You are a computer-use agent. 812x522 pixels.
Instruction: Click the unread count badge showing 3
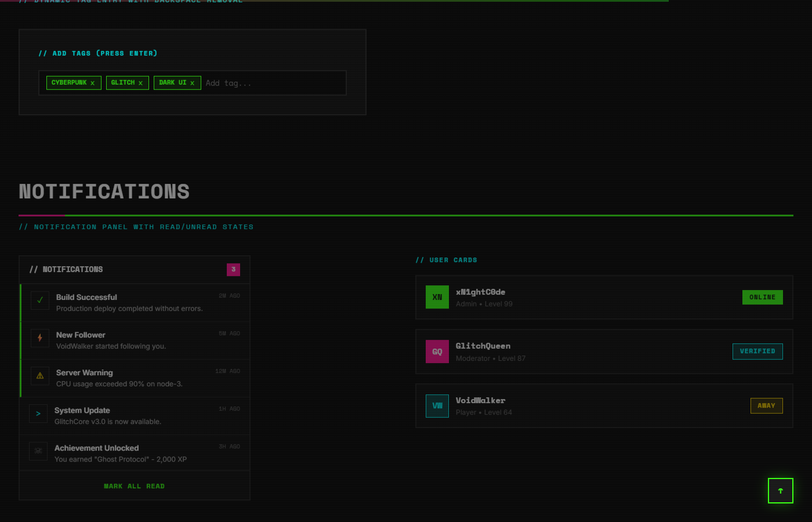pyautogui.click(x=233, y=270)
